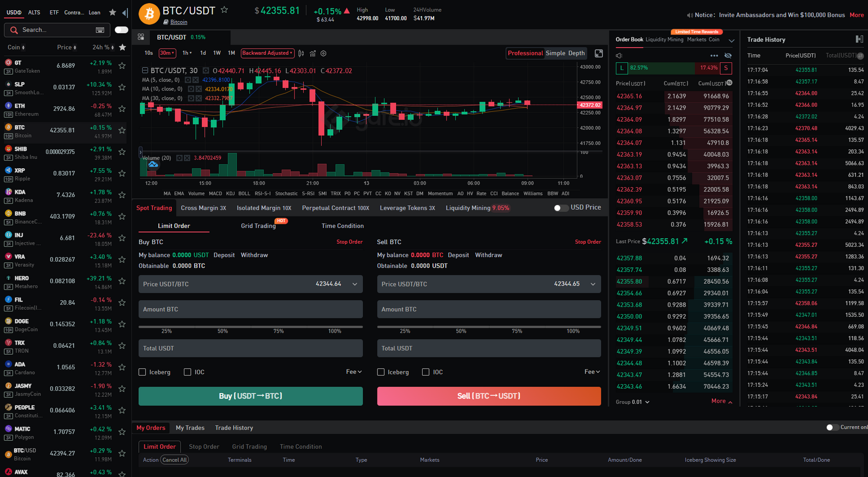Collapse the BTC/USDT, 30 chart legend
The width and height of the screenshot is (868, 477).
click(x=145, y=71)
